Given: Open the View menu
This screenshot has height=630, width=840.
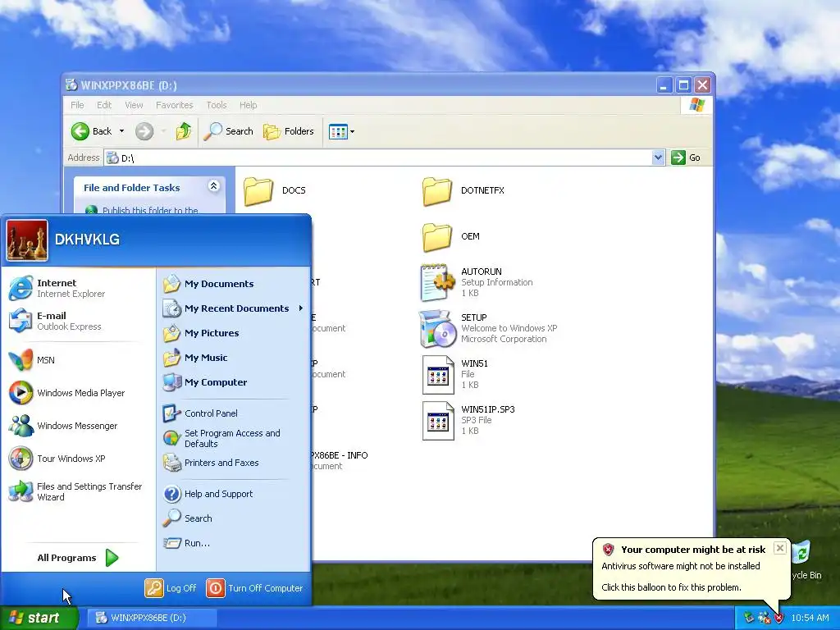Looking at the screenshot, I should [x=134, y=105].
